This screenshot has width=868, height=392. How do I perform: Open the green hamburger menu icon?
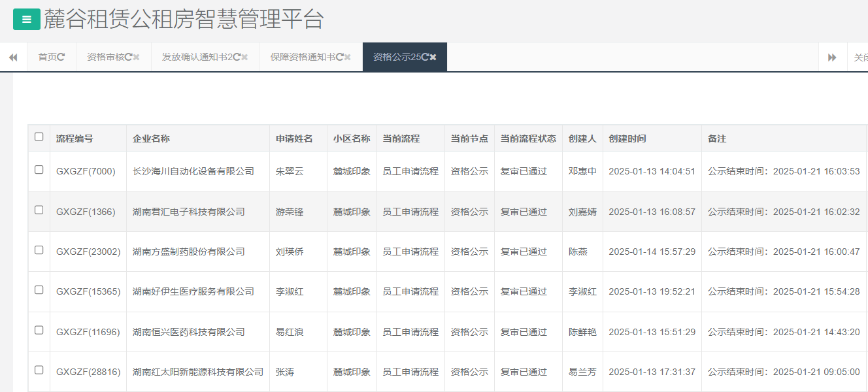tap(25, 19)
